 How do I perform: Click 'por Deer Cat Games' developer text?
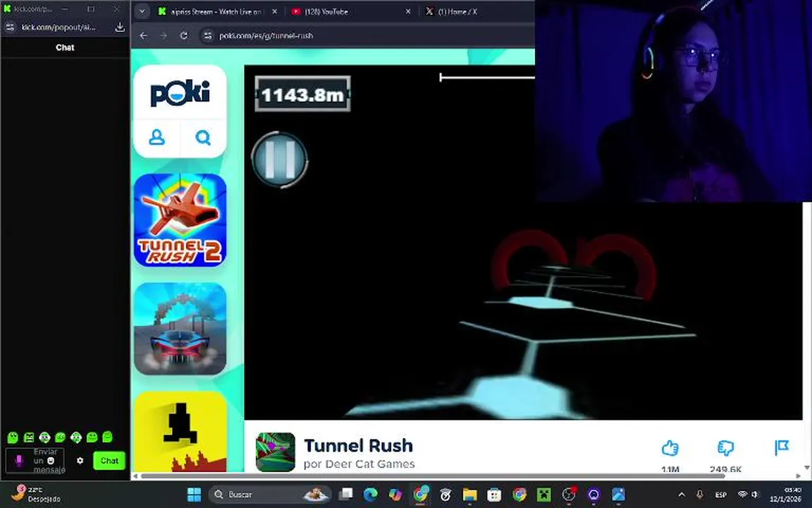[x=359, y=464]
